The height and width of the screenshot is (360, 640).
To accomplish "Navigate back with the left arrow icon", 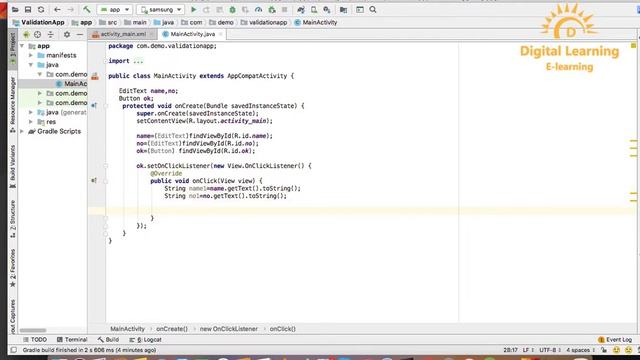I will (x=57, y=9).
